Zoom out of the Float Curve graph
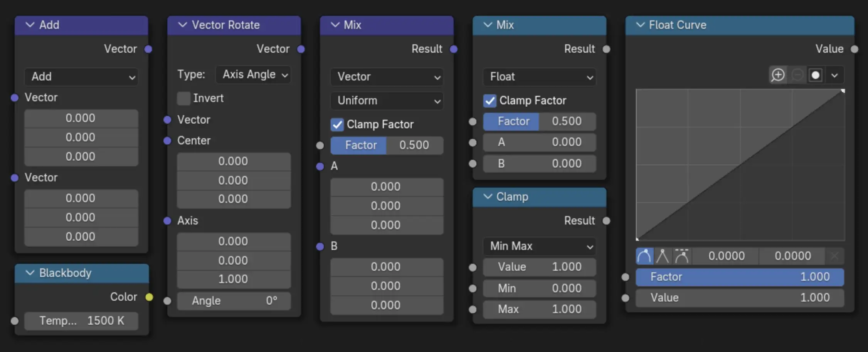 pos(797,75)
